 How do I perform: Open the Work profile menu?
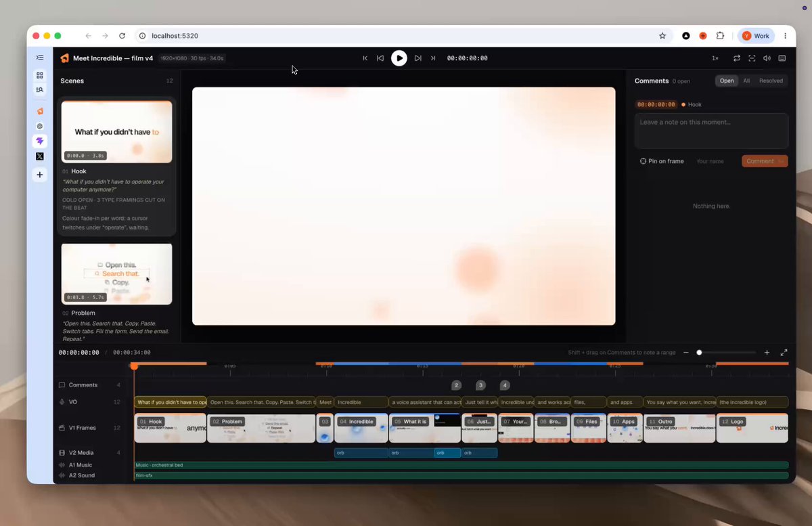click(x=756, y=36)
